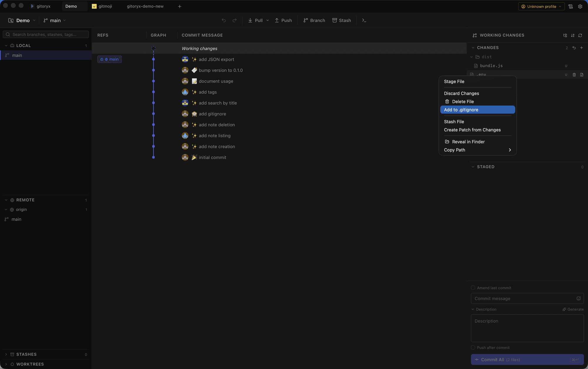Open the main branch selector dropdown
The height and width of the screenshot is (369, 588).
pyautogui.click(x=55, y=20)
